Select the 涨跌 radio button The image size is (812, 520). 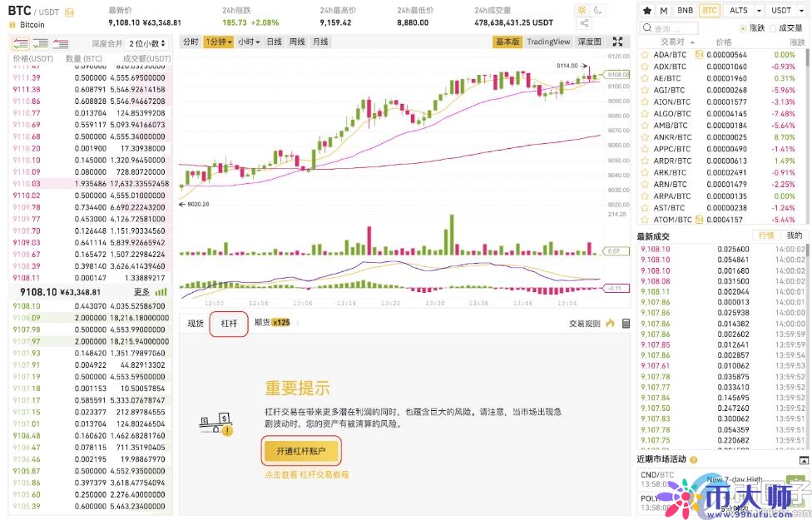(x=743, y=28)
